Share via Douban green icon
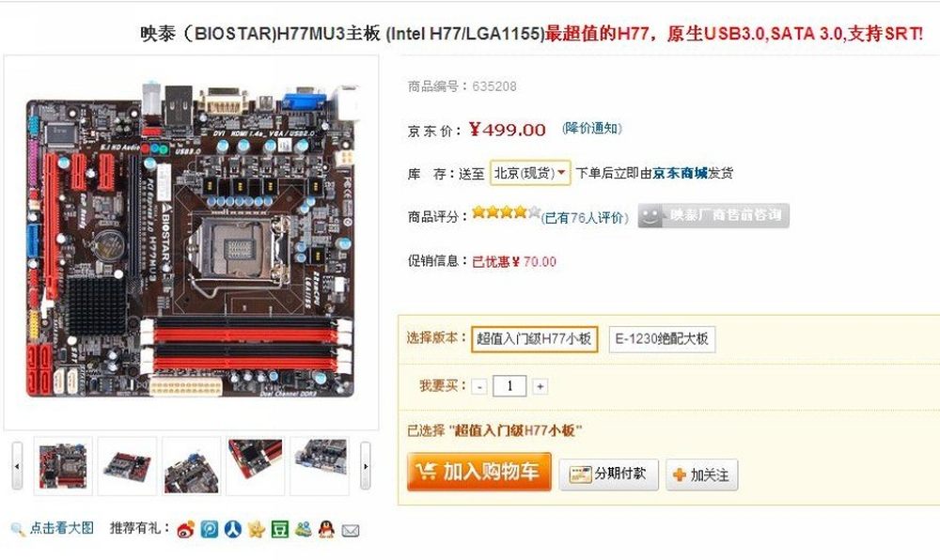Screen dimensions: 940x560 tap(279, 529)
